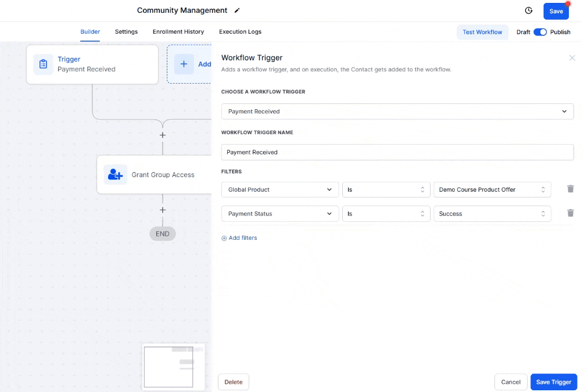Open the Enrollment History tab
Screen dimensions: 581x392
tap(178, 32)
